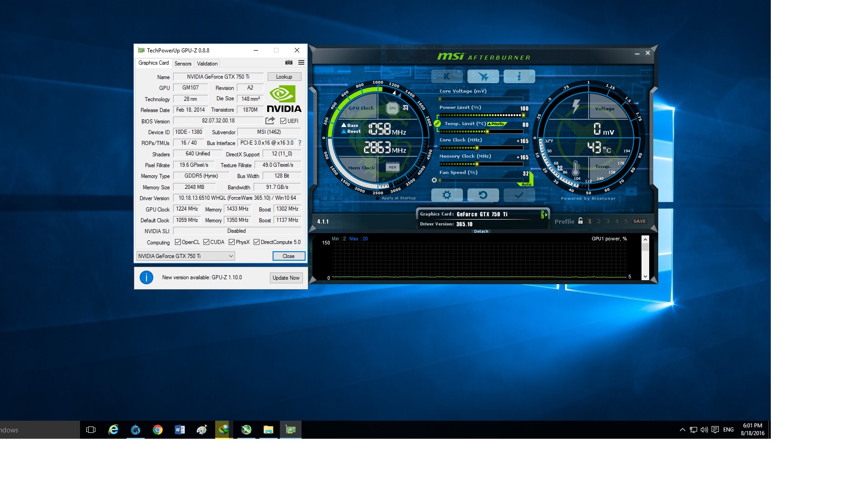Click the reset to defaults arrow button
Image resolution: width=868 pixels, height=488 pixels.
coord(483,195)
